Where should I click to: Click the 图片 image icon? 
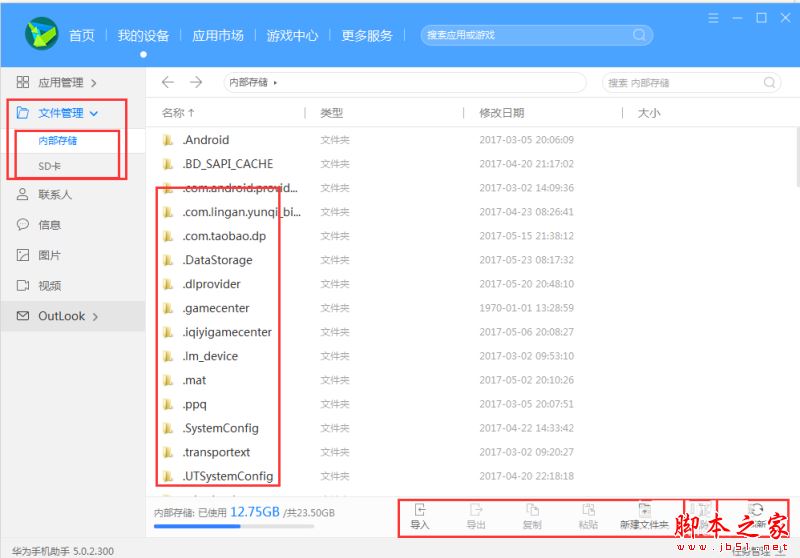pos(22,255)
